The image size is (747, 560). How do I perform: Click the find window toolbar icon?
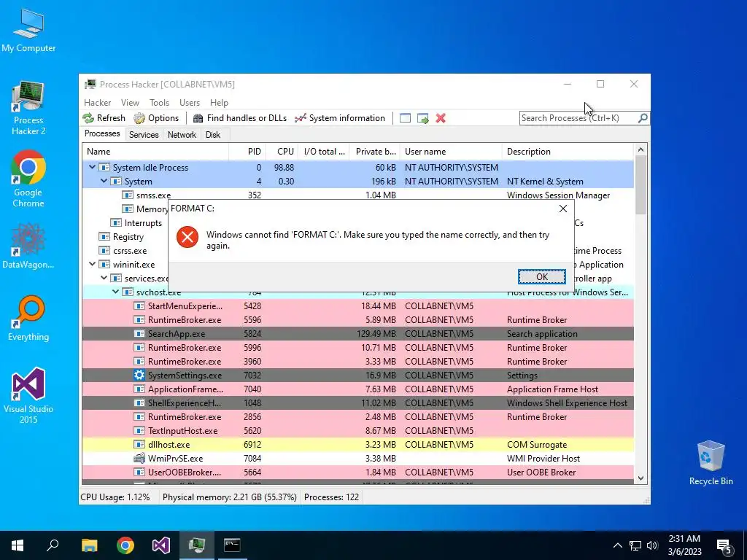pyautogui.click(x=405, y=118)
